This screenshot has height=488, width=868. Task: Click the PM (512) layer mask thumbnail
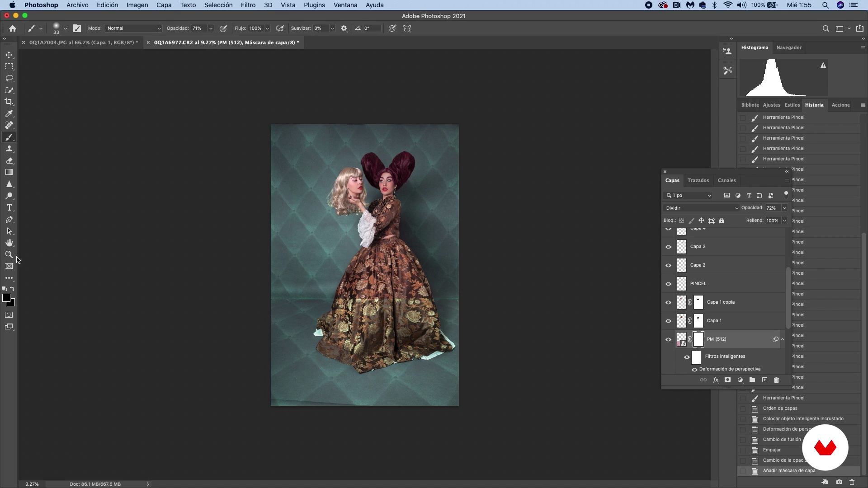698,339
